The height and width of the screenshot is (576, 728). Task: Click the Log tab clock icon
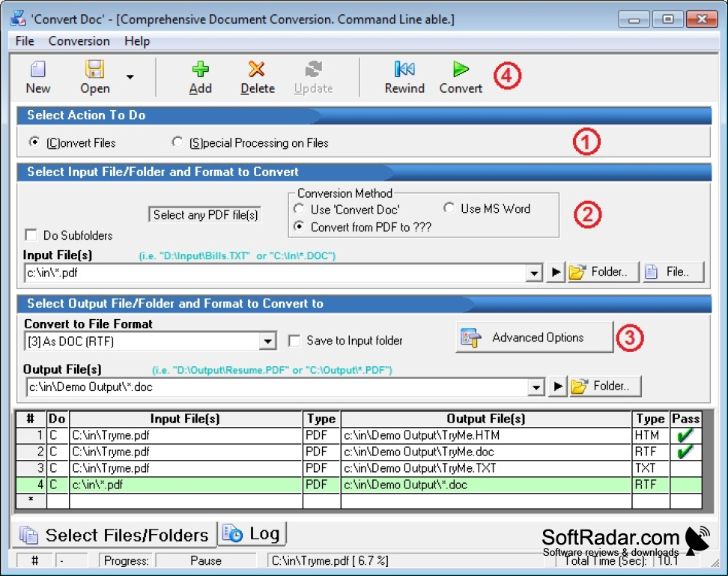pyautogui.click(x=233, y=534)
